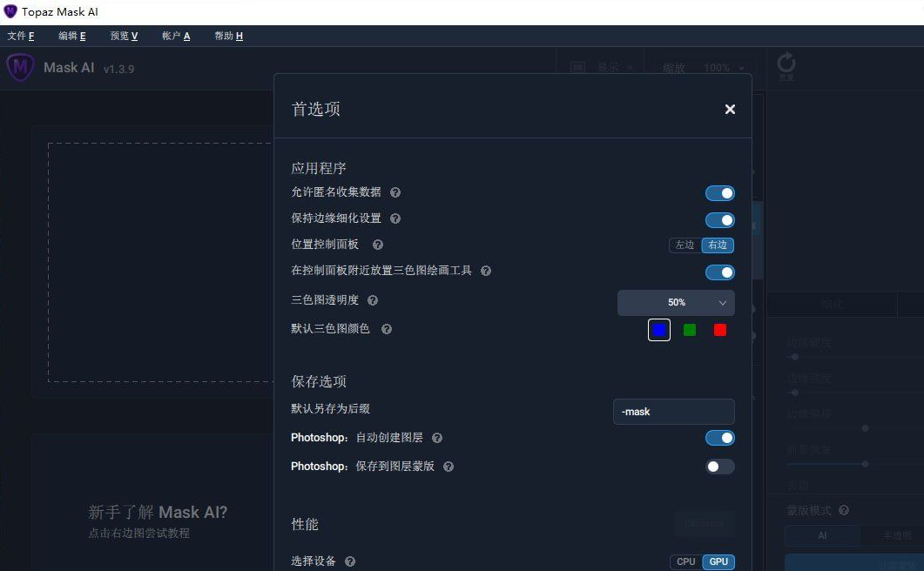The image size is (924, 571).
Task: Set control panel position to 右边
Action: [x=718, y=245]
